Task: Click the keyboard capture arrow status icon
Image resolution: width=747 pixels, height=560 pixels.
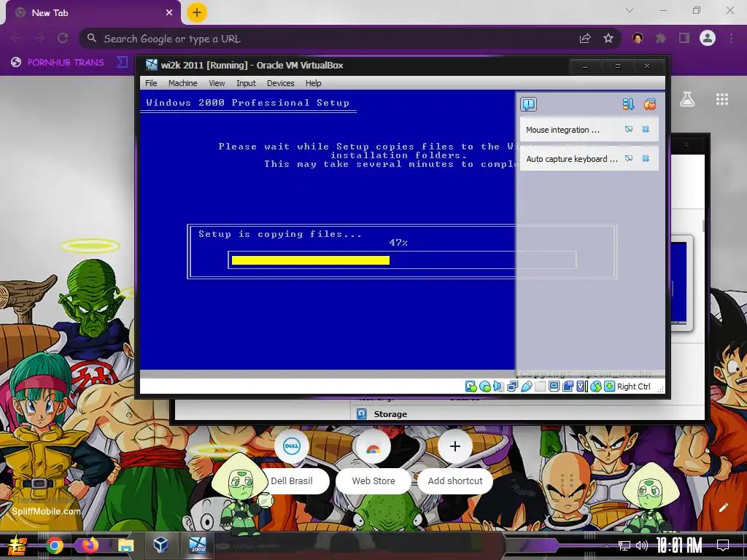Action: point(609,386)
